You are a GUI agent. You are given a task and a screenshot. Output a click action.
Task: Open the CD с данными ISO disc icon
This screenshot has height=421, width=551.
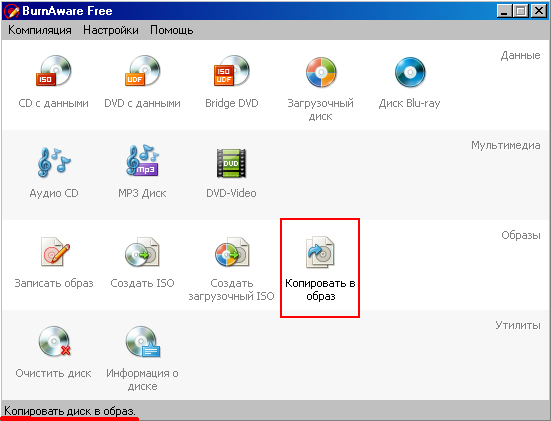coord(54,71)
